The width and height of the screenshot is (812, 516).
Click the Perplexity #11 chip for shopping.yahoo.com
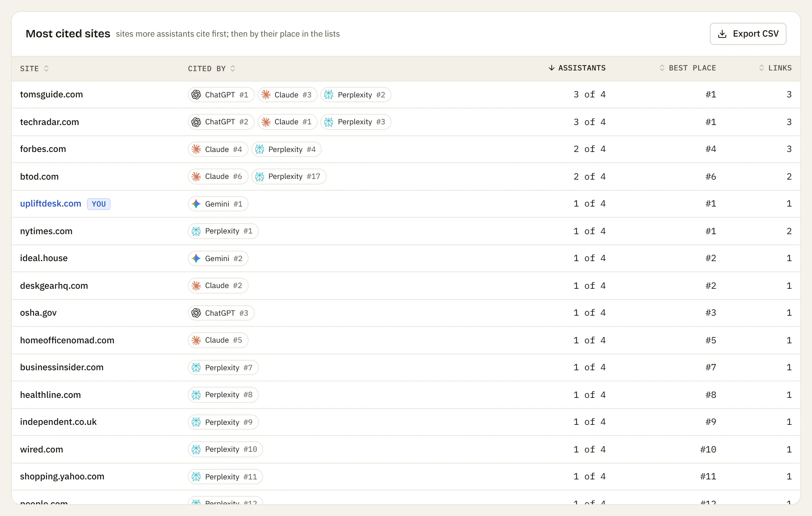pos(225,477)
